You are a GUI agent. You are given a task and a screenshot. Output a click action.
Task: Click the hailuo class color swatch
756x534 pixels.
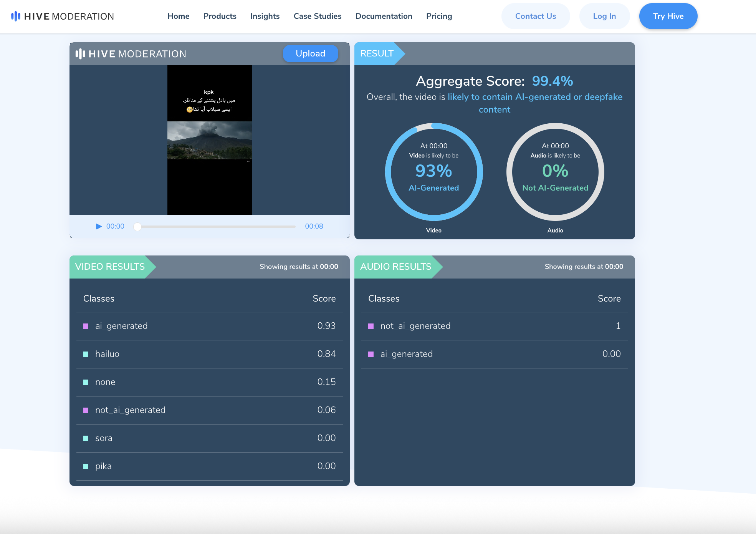click(x=86, y=354)
